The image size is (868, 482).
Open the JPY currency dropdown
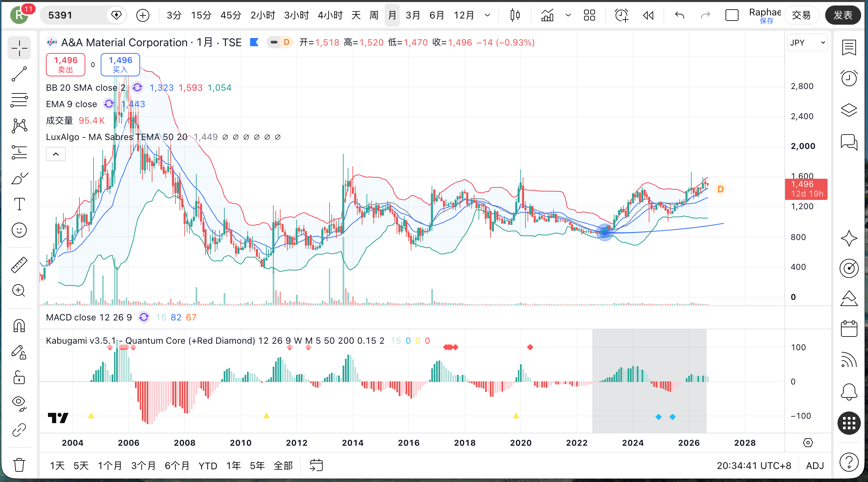807,42
